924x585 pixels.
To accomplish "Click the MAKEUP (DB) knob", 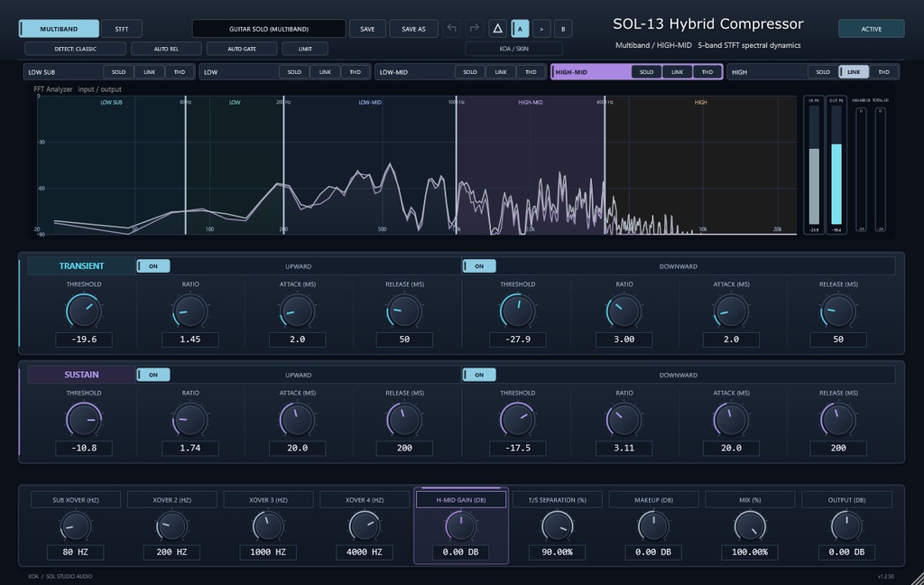I will tap(653, 526).
